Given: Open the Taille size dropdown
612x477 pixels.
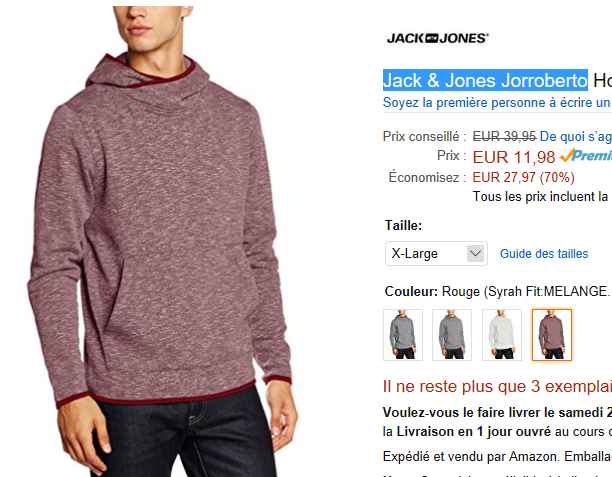Looking at the screenshot, I should tap(436, 254).
